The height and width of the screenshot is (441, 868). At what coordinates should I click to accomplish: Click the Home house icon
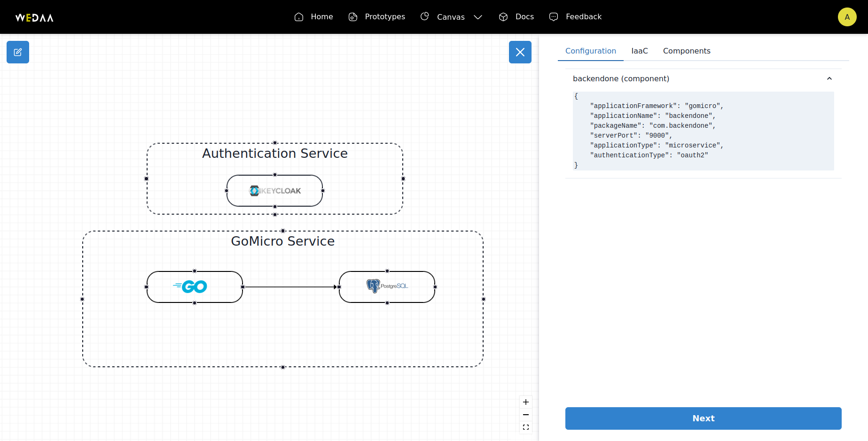299,17
